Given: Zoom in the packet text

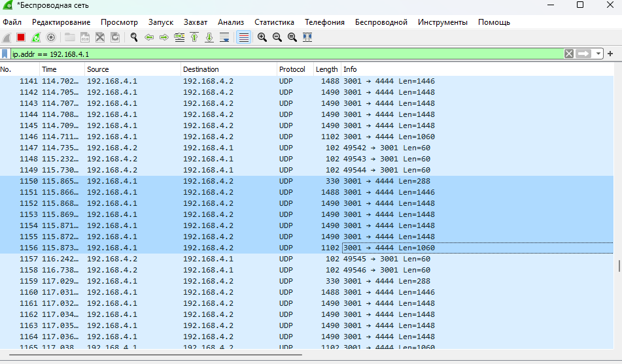Looking at the screenshot, I should pos(262,37).
